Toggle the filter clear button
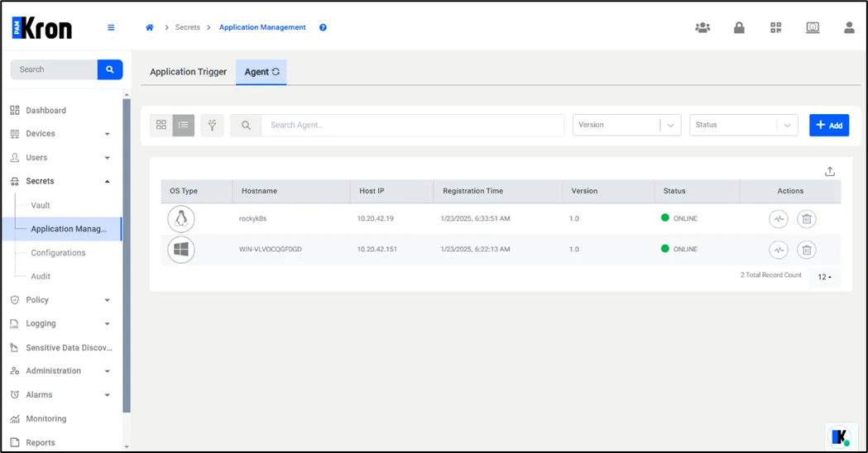Image resolution: width=868 pixels, height=453 pixels. (212, 125)
